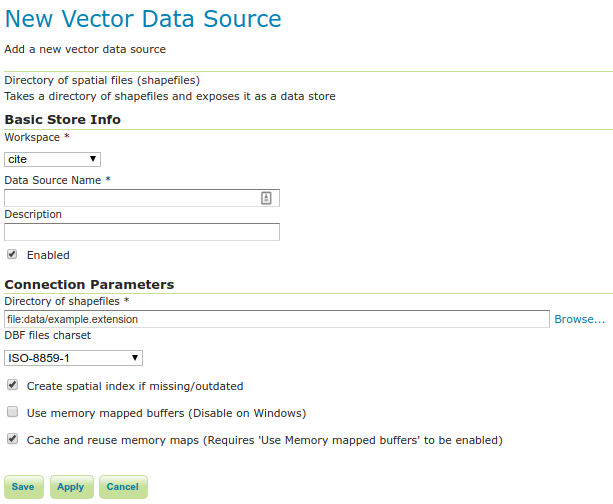The height and width of the screenshot is (504, 613).
Task: Click the autofill icon in Data Source Name field
Action: point(266,198)
